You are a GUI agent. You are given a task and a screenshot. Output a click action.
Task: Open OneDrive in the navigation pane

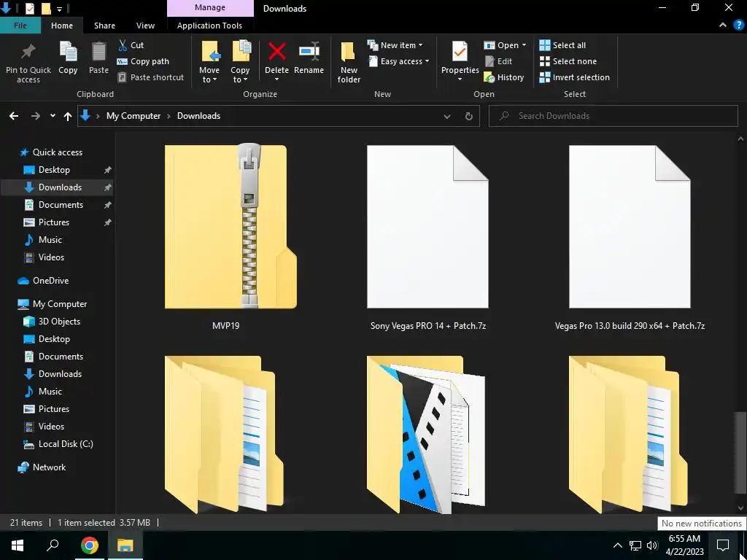click(x=50, y=281)
